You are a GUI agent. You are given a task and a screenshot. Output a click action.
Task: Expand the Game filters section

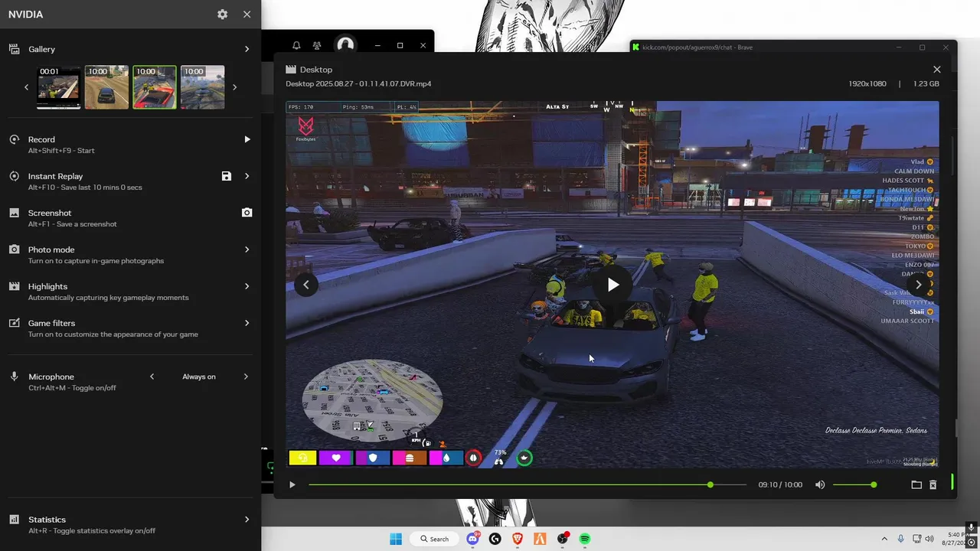pyautogui.click(x=247, y=323)
